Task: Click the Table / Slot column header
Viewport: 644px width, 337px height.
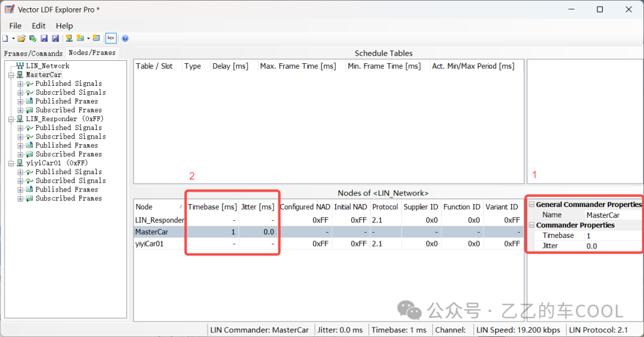Action: pos(157,66)
